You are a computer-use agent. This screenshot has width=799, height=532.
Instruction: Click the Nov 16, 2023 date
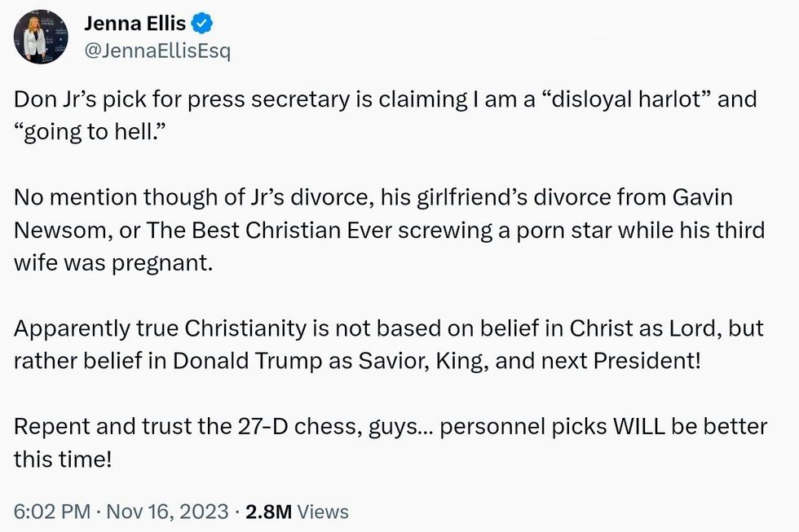pos(166,512)
